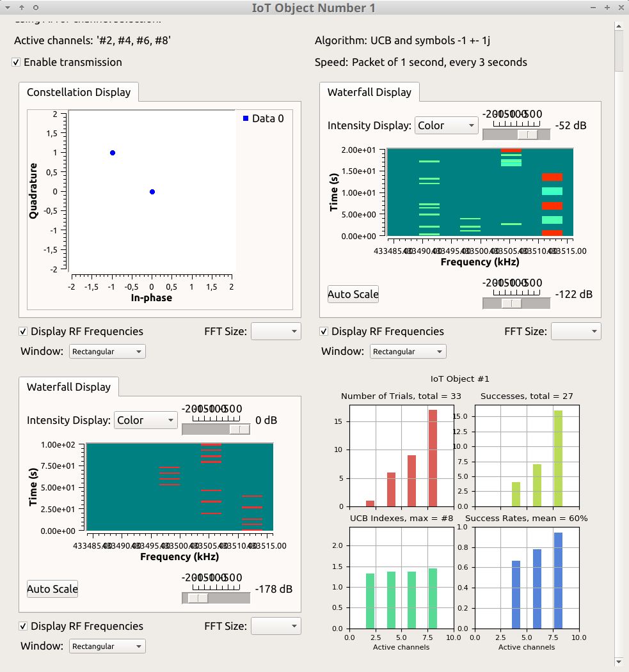Click the Success Rates bar chart
The height and width of the screenshot is (672, 629).
527,578
